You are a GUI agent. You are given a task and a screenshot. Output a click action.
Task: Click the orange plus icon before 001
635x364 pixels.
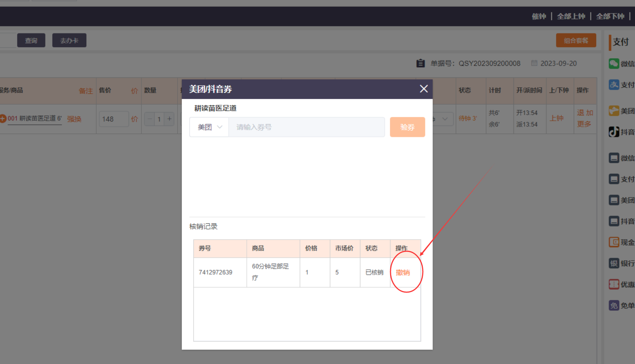[x=3, y=118]
